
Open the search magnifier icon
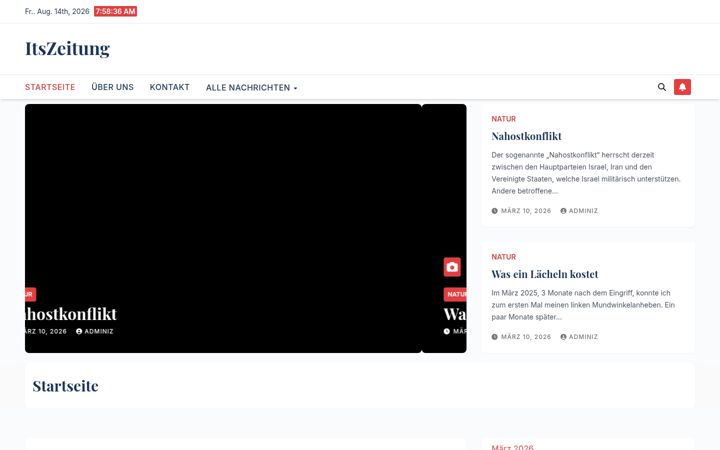[662, 87]
